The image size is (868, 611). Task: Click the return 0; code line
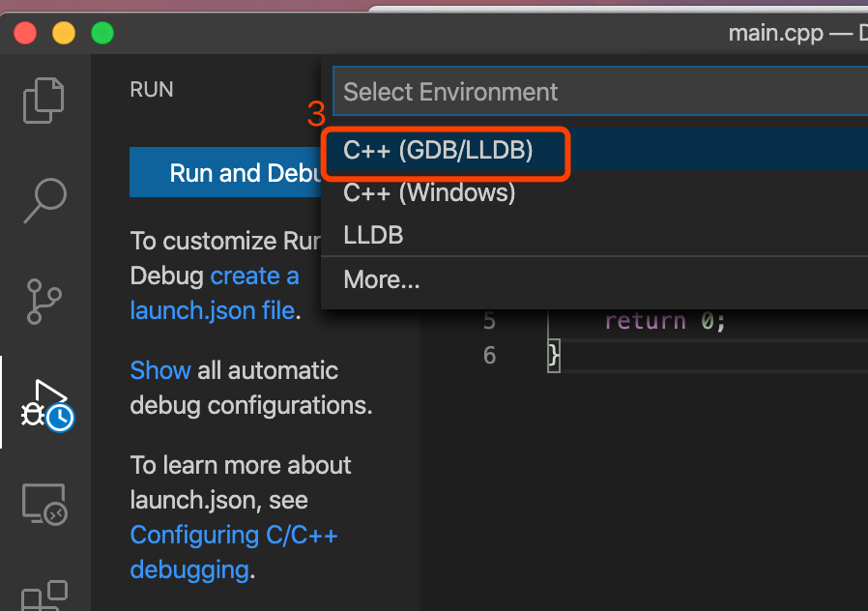[665, 321]
